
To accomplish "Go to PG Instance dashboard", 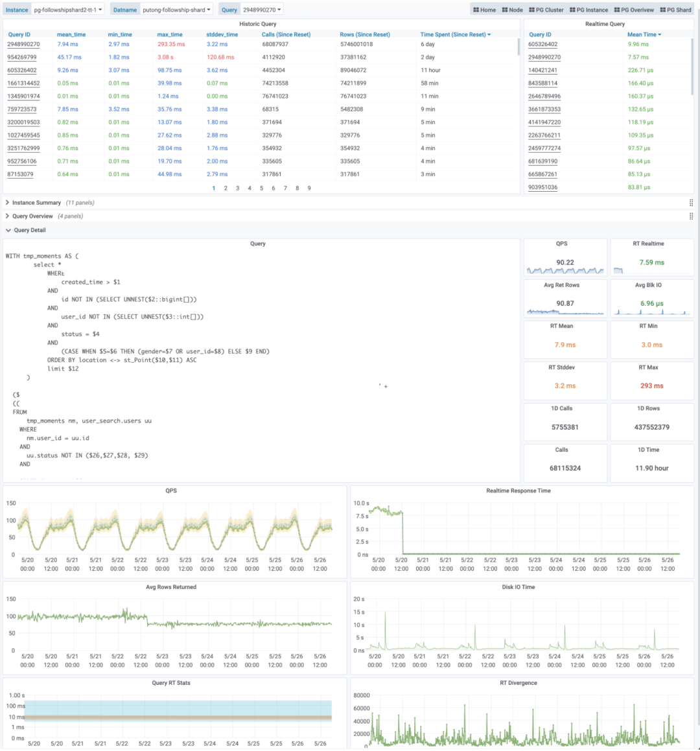I will click(x=589, y=10).
